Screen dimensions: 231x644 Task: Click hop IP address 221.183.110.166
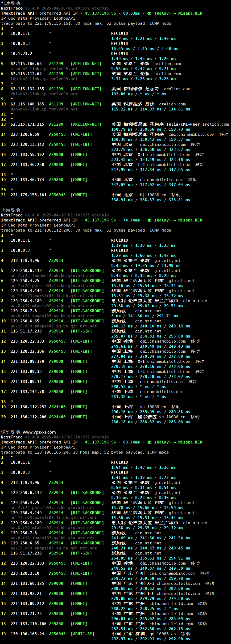pyautogui.click(x=28, y=624)
